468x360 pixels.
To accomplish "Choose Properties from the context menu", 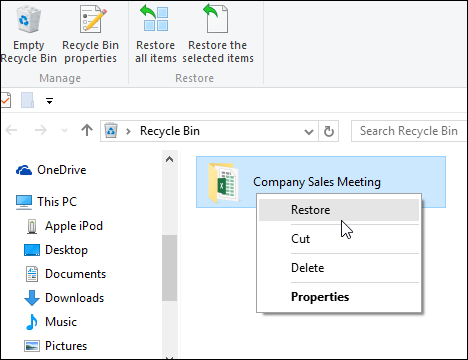I will click(x=339, y=297).
